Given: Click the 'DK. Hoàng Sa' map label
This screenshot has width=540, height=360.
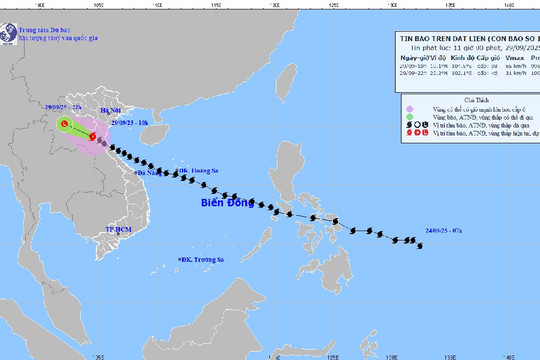Looking at the screenshot, I should pyautogui.click(x=199, y=171).
